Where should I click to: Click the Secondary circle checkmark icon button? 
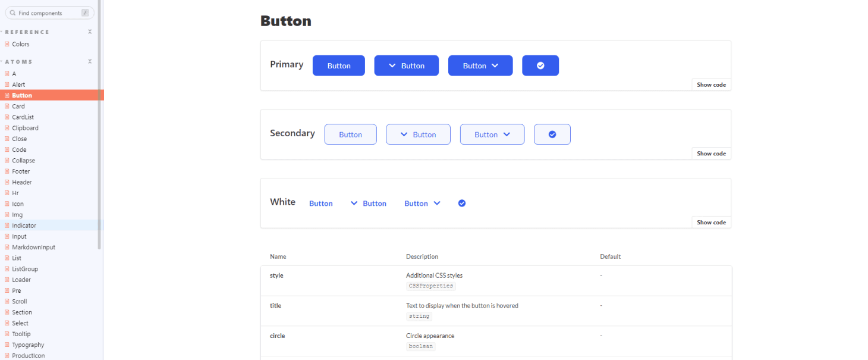[552, 134]
